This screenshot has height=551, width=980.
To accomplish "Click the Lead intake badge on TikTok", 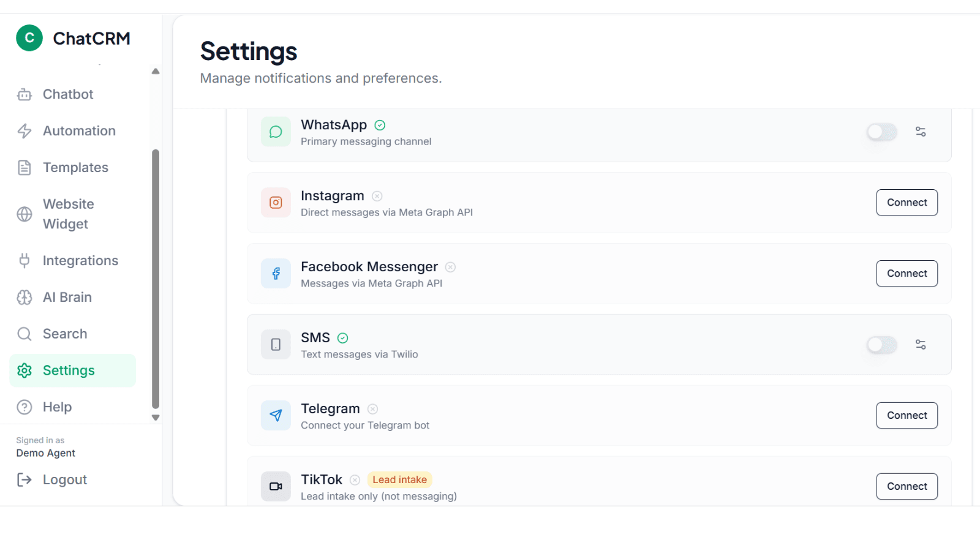I will [x=399, y=479].
